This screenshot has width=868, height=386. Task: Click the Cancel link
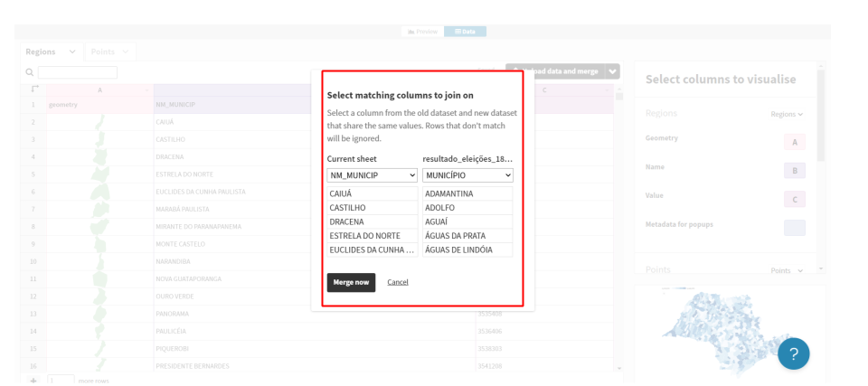point(397,282)
